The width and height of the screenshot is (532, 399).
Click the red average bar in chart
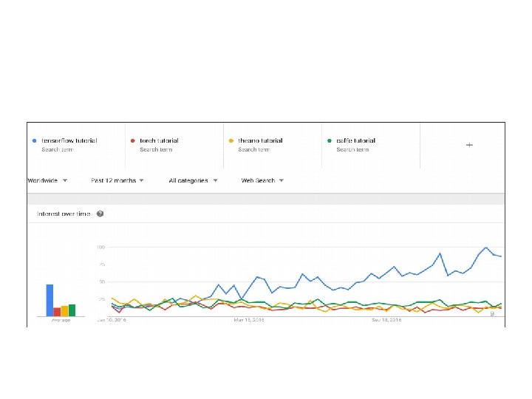[57, 311]
